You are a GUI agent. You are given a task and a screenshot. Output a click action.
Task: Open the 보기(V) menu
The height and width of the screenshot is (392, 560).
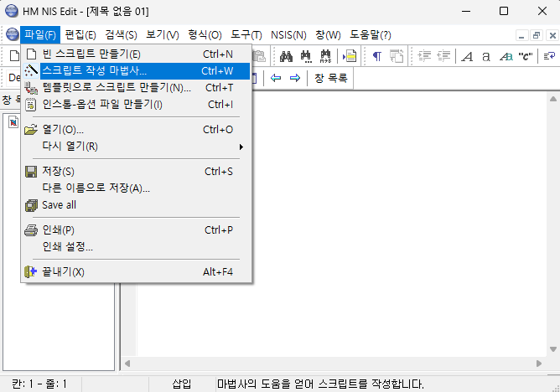(163, 35)
